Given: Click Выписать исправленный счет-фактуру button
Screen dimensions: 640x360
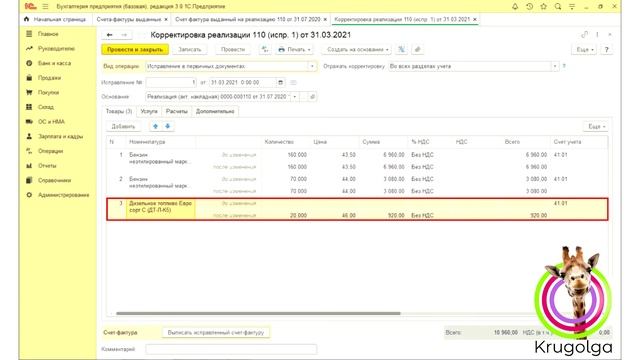Looking at the screenshot, I should tap(216, 333).
